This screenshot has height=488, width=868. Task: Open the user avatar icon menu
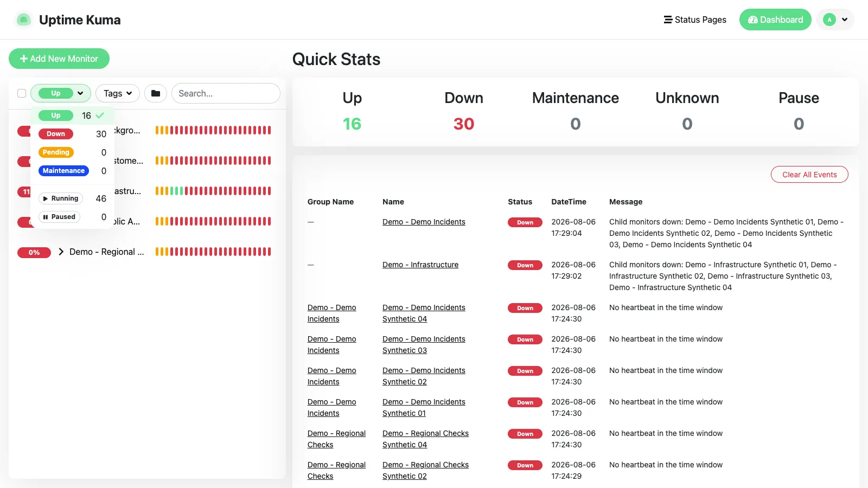coord(829,20)
